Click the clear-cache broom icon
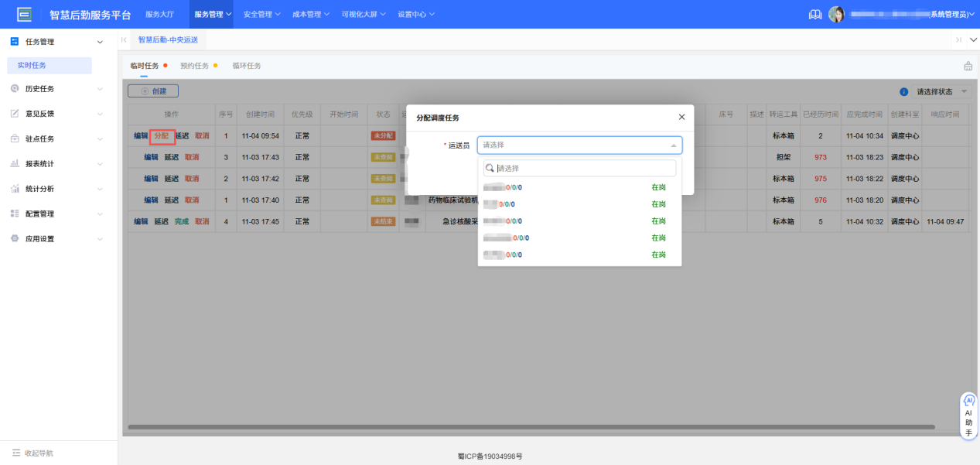980x465 pixels. point(968,66)
